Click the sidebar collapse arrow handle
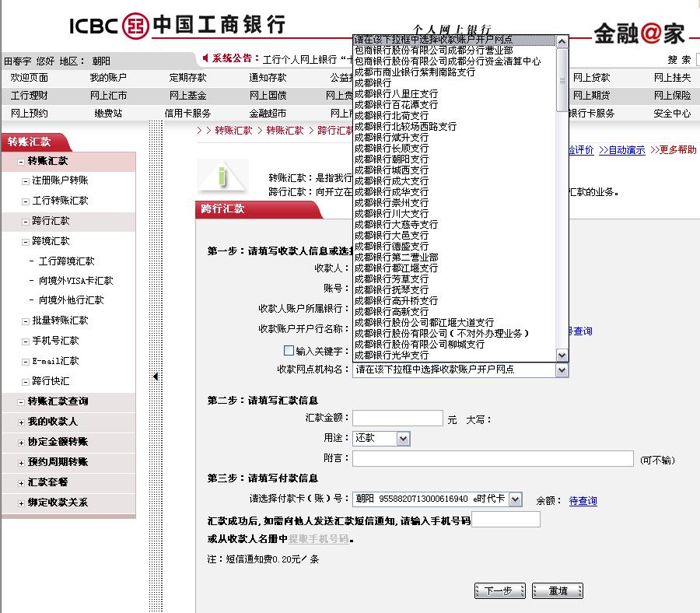Screen dimensions: 700x613 156,377
